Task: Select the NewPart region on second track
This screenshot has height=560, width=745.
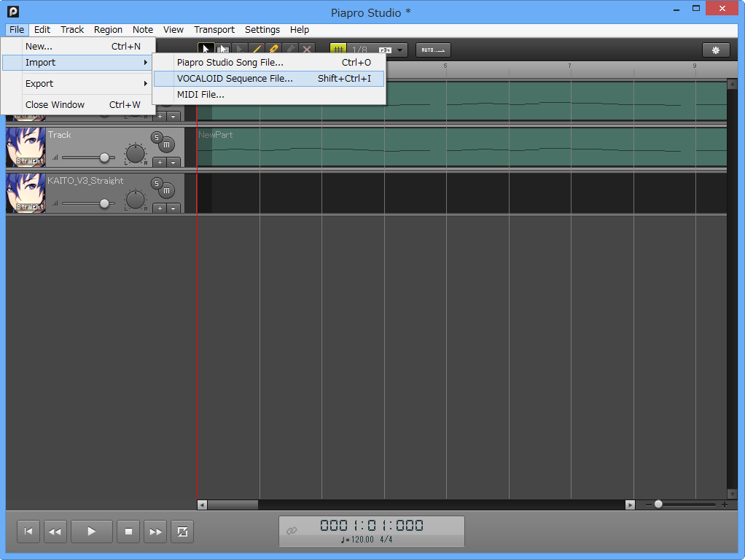Action: click(461, 147)
